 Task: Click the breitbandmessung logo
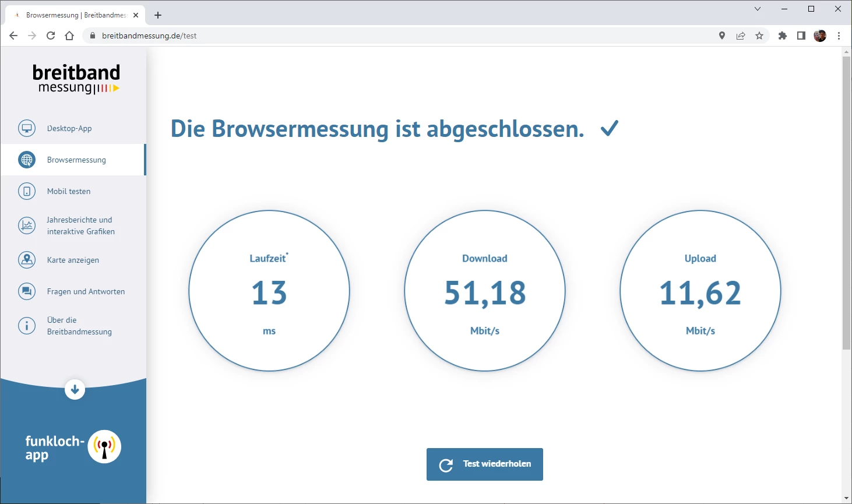76,79
